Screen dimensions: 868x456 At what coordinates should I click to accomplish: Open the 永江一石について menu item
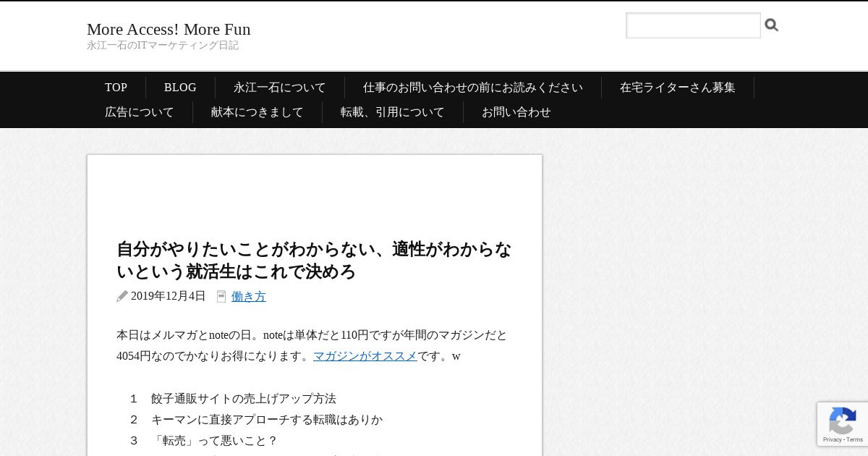pyautogui.click(x=280, y=88)
